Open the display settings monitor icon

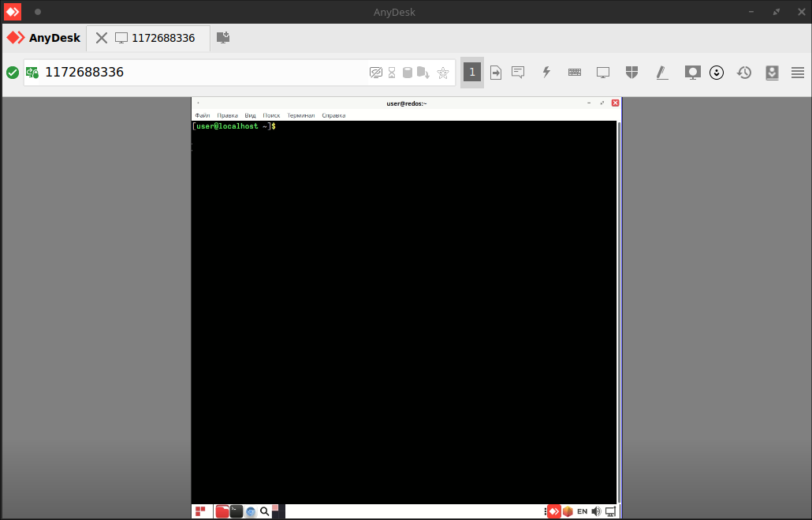click(x=603, y=73)
